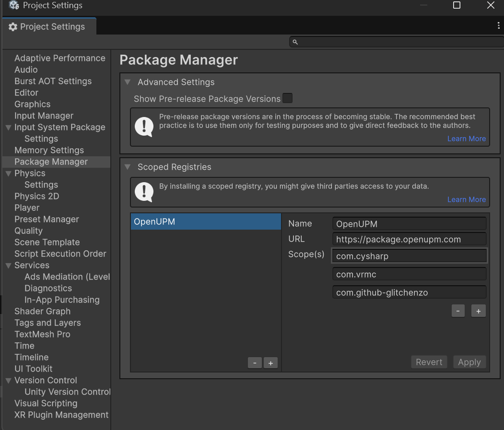The image size is (504, 430).
Task: Collapse the Scoped Registries section
Action: pyautogui.click(x=128, y=167)
